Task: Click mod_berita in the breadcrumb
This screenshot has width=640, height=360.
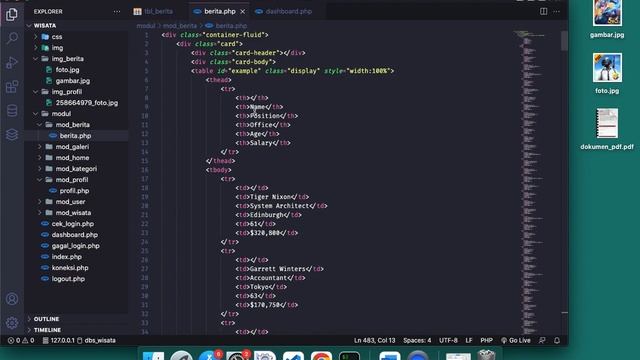Action: pyautogui.click(x=180, y=26)
